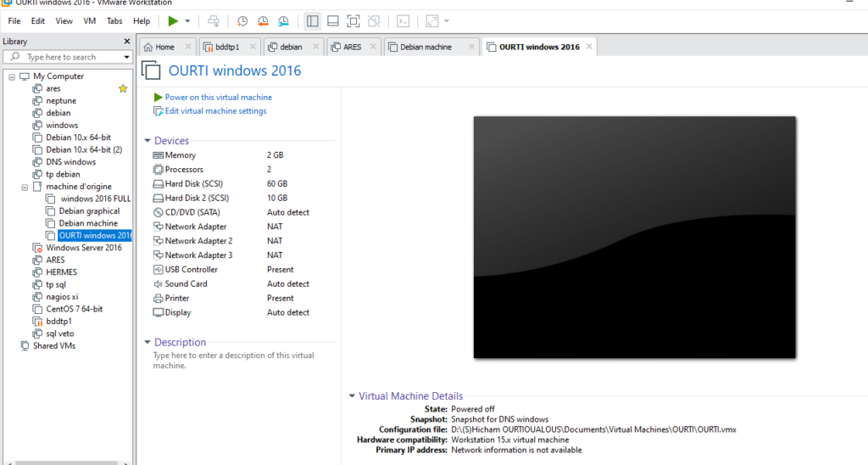This screenshot has width=868, height=465.
Task: Open the console view toolbar icon
Action: (403, 21)
